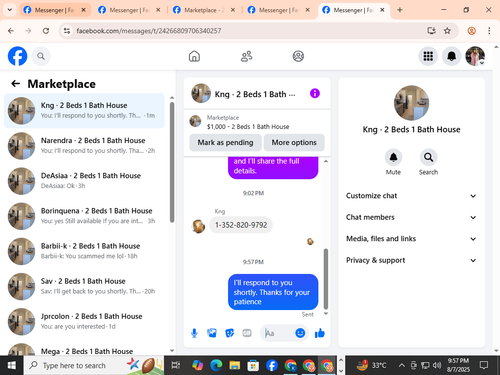The width and height of the screenshot is (500, 375).
Task: Bookmark this page with star icon
Action: coord(447,31)
